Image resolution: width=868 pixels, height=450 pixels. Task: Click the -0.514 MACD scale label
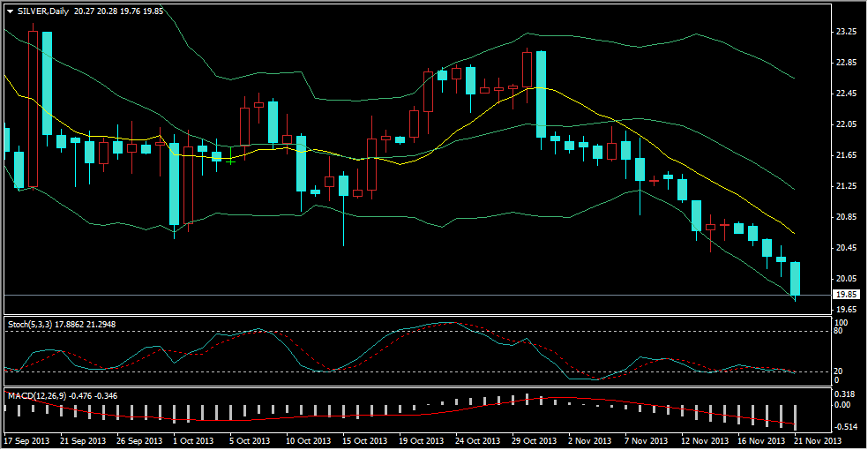pyautogui.click(x=846, y=426)
